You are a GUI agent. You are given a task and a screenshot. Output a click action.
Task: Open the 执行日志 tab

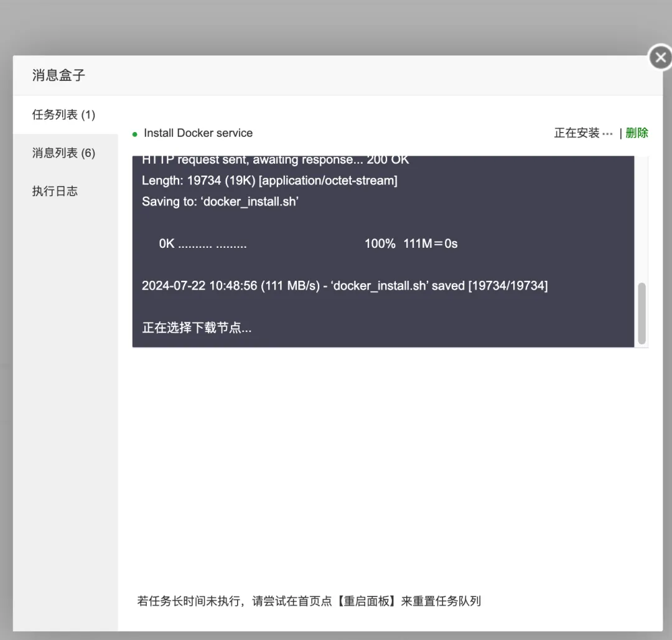pos(55,191)
